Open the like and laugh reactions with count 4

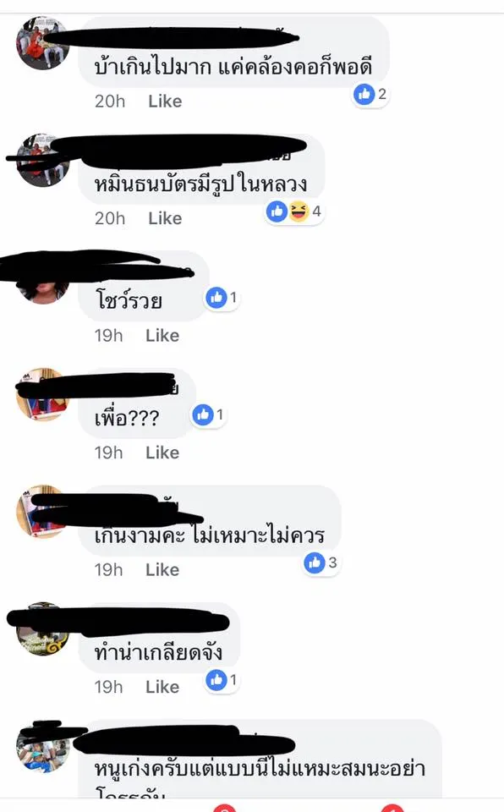pyautogui.click(x=294, y=211)
